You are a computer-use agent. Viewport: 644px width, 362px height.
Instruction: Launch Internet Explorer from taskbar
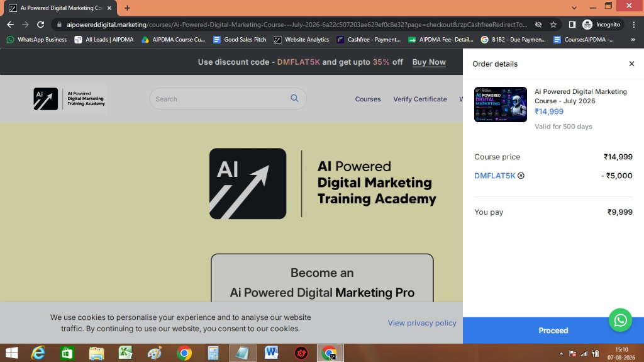coord(38,353)
